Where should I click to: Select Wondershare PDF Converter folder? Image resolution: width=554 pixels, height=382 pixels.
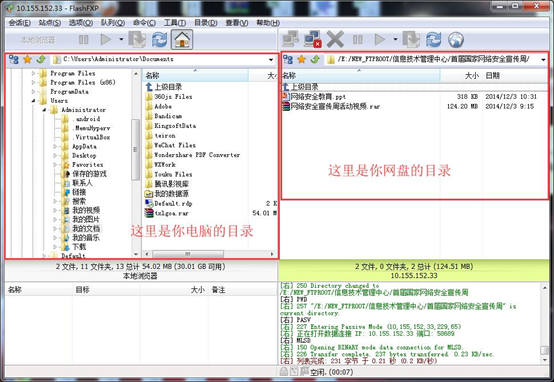(196, 155)
